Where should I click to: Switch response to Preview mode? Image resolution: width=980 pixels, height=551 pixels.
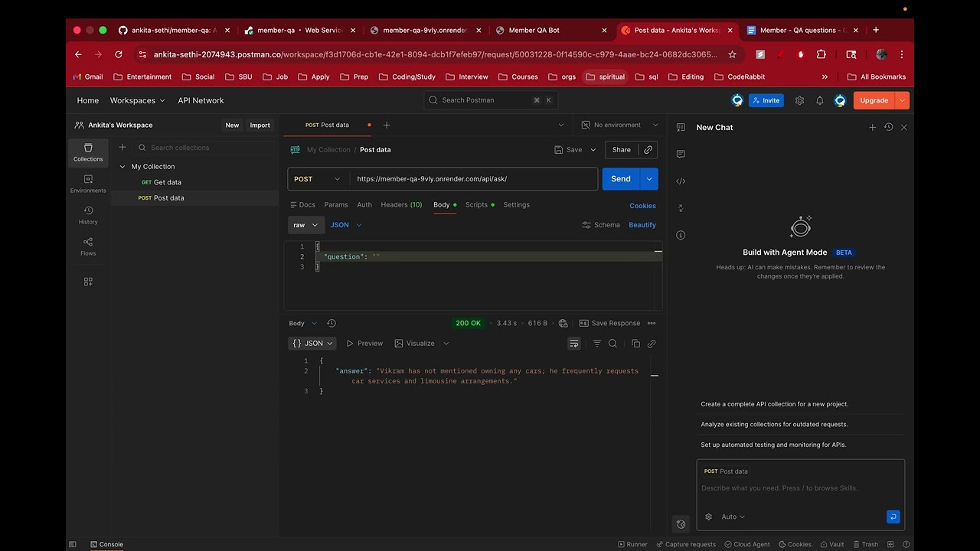point(364,344)
